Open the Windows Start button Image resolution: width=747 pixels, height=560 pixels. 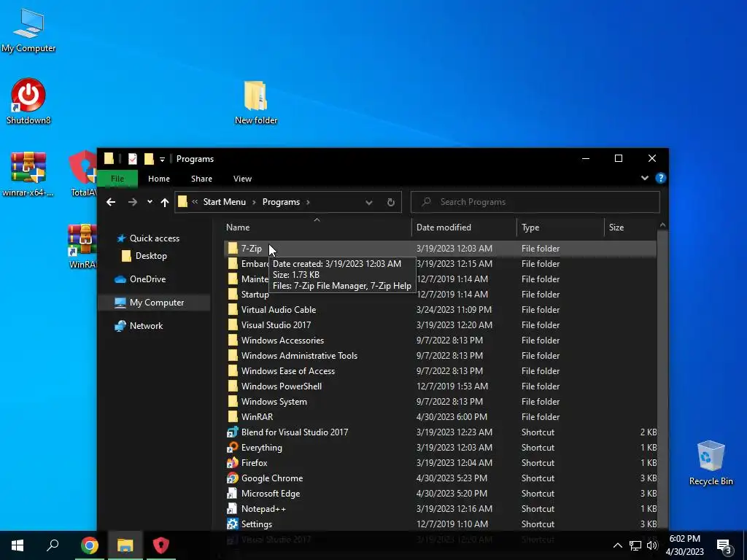click(x=18, y=545)
